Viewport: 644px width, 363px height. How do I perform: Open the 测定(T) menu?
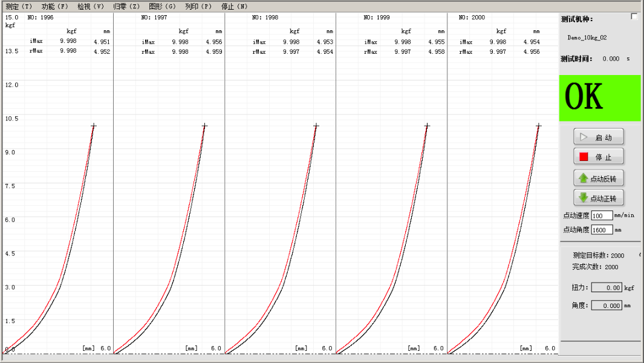(19, 6)
